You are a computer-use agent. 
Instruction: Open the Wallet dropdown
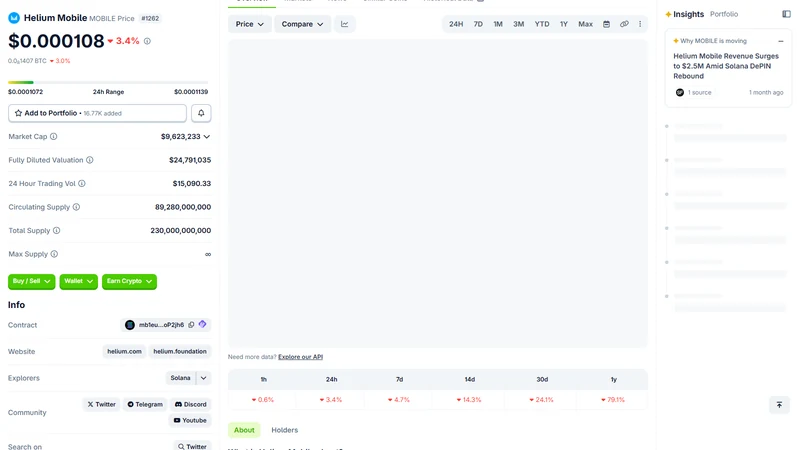point(79,282)
